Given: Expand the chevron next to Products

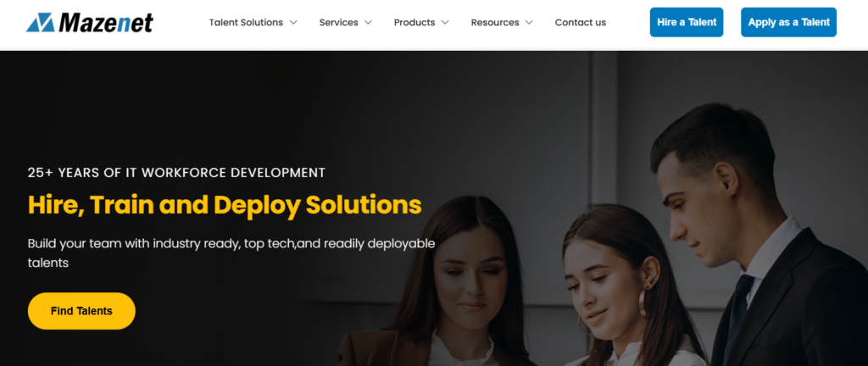Looking at the screenshot, I should [x=445, y=23].
